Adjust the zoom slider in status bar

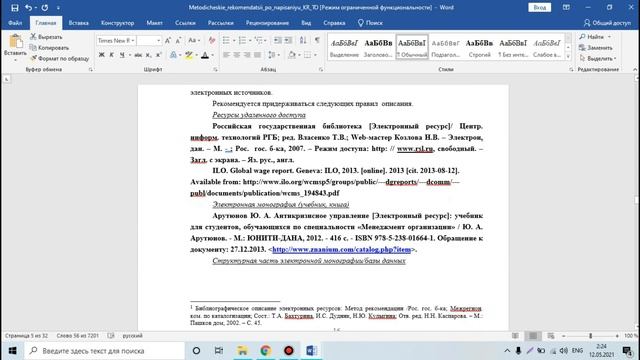click(590, 336)
